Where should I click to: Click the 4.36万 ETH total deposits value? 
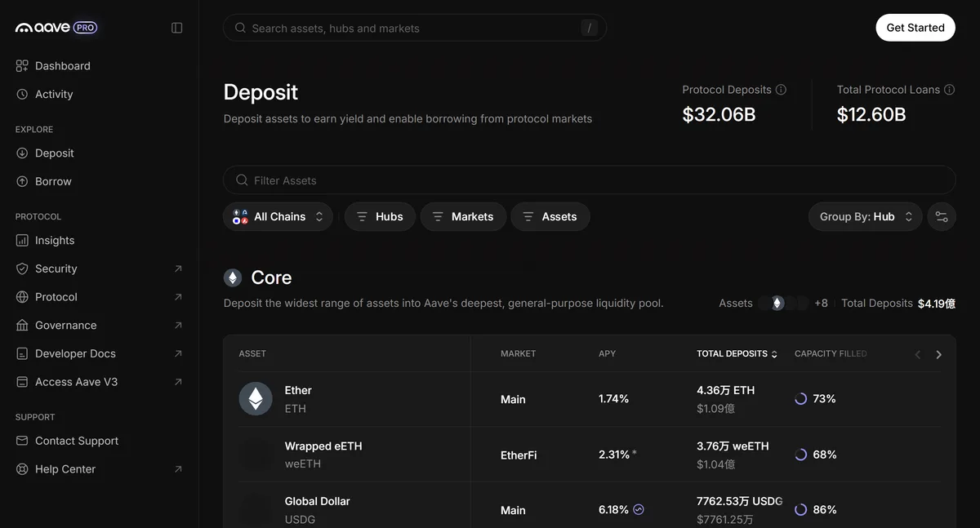(x=725, y=391)
